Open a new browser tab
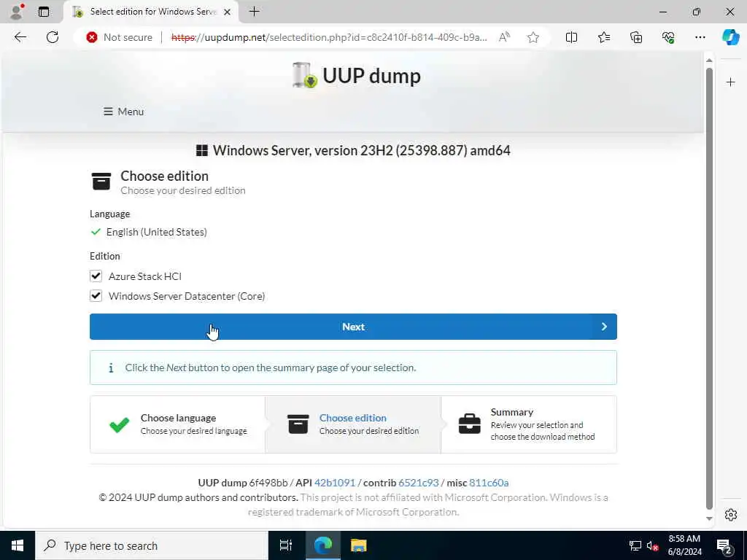Viewport: 747px width, 560px height. coord(255,12)
